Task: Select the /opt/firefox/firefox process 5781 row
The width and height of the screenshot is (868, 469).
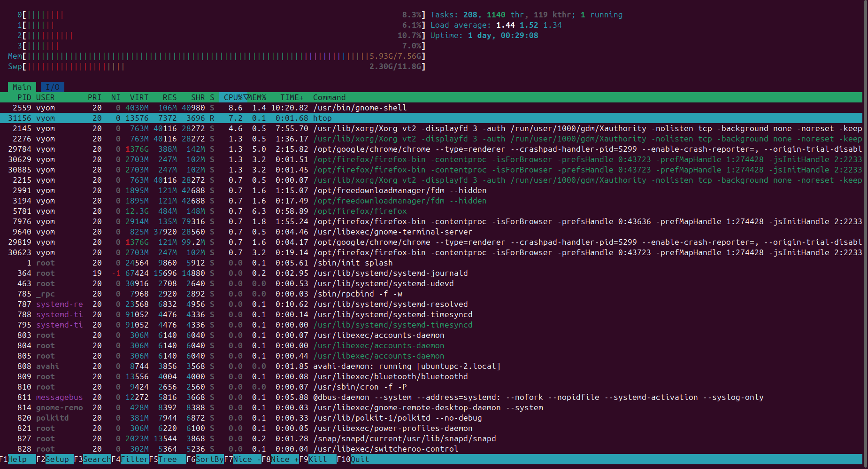Action: click(x=431, y=211)
